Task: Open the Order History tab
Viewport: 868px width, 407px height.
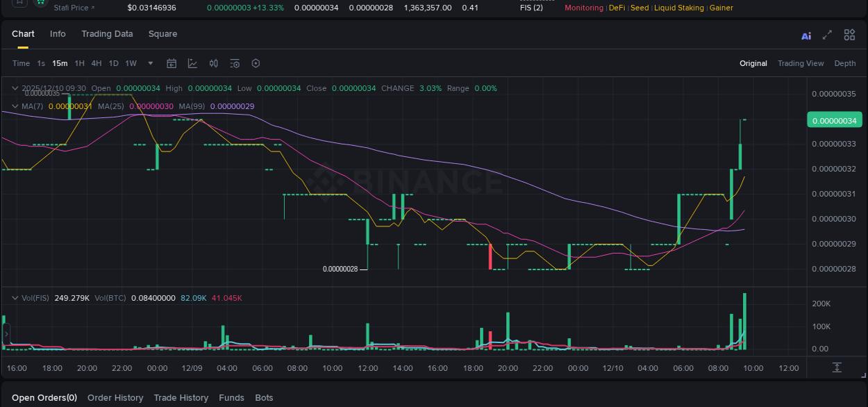Action: click(x=115, y=397)
